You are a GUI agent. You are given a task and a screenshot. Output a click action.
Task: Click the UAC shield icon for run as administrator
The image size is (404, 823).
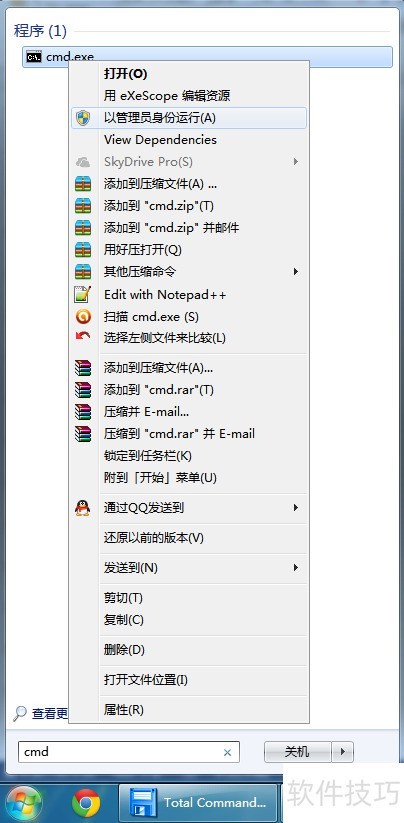[x=83, y=118]
